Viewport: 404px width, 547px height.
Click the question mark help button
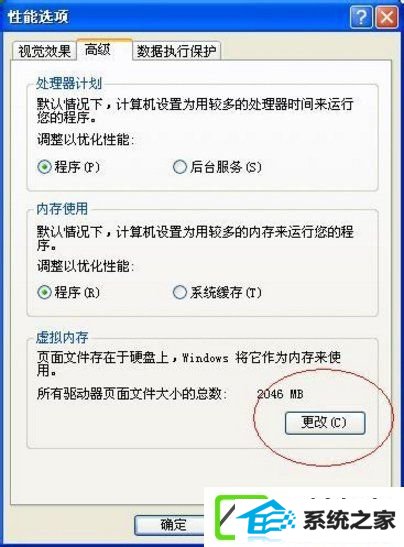(x=360, y=16)
